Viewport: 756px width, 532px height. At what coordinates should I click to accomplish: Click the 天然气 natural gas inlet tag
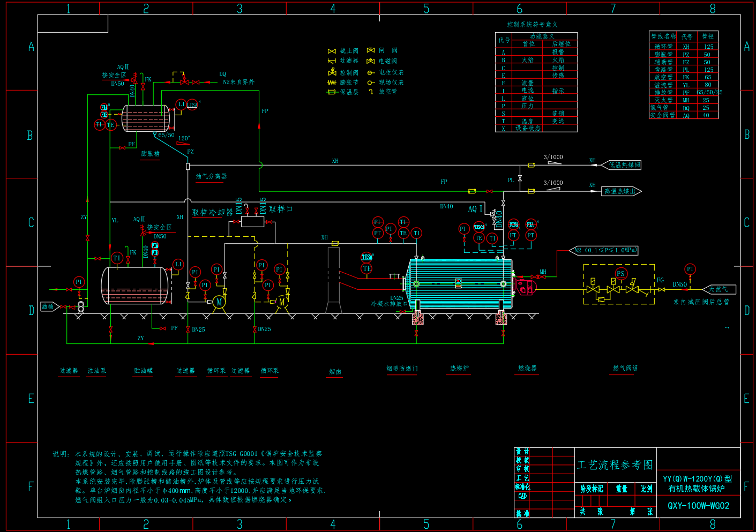point(718,289)
